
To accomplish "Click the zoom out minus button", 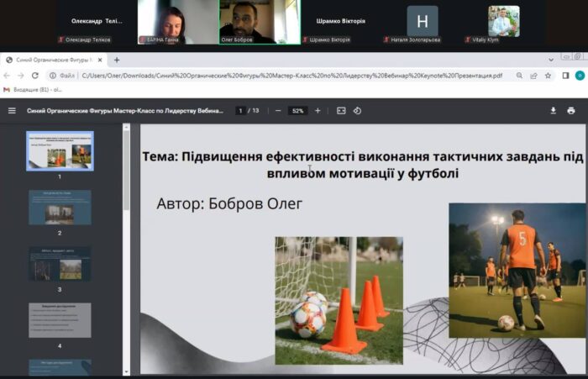I will 278,110.
